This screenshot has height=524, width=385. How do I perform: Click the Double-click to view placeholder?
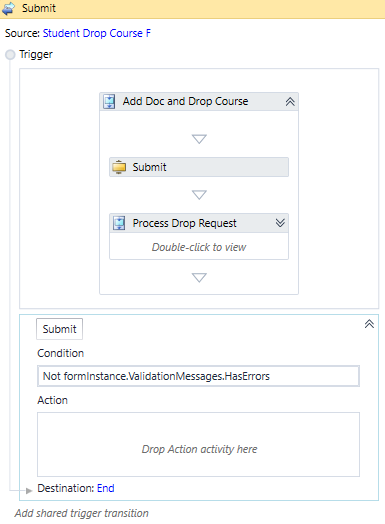pos(199,247)
